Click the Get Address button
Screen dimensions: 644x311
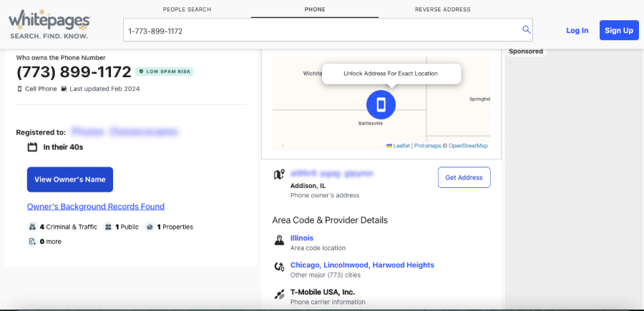[464, 177]
